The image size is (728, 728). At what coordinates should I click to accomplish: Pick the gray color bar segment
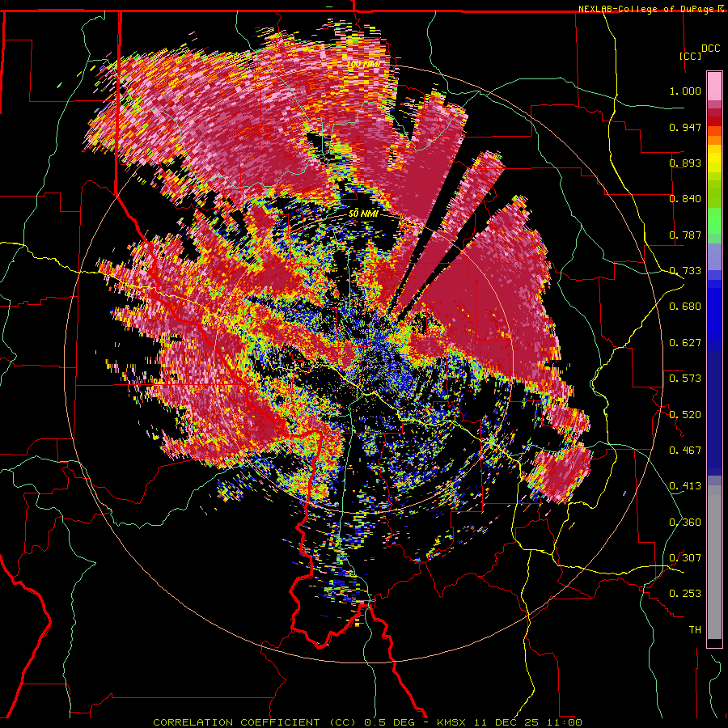(x=714, y=562)
